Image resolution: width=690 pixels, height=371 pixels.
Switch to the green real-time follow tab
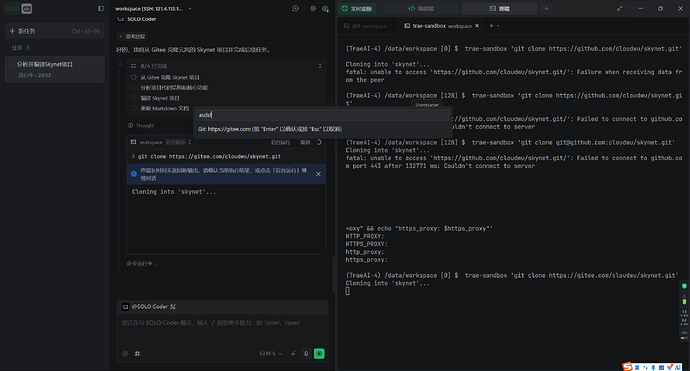coord(357,8)
